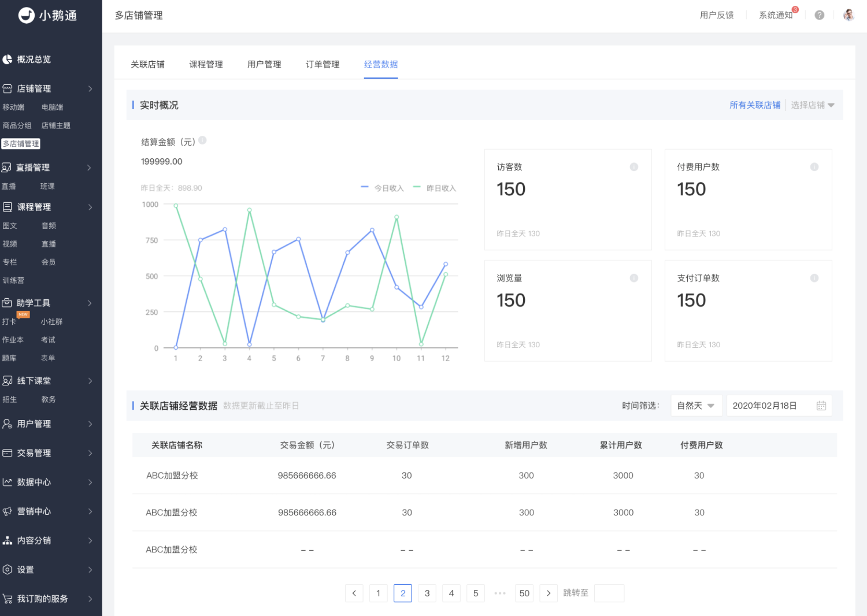Open 打卡 under 助学工具

pos(9,322)
